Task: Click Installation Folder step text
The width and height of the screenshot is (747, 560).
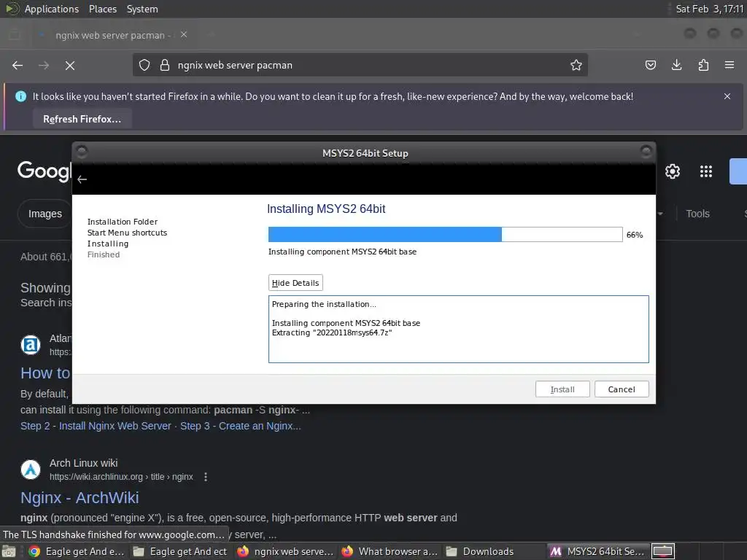Action: pos(123,222)
